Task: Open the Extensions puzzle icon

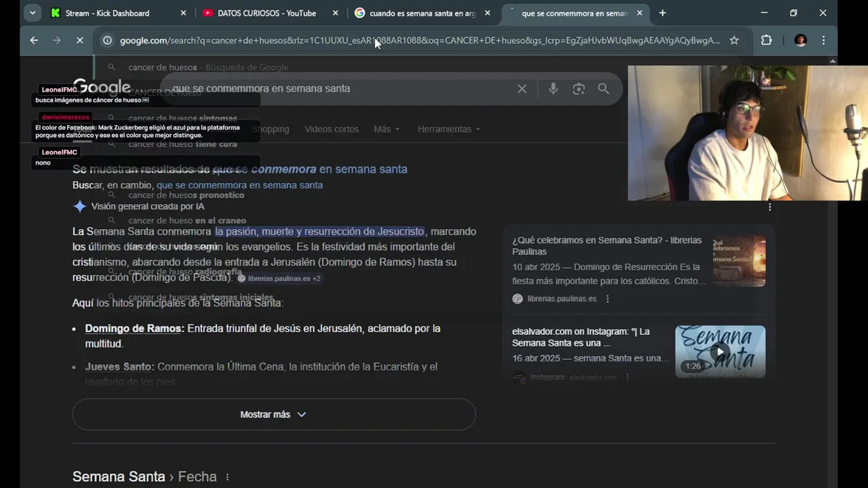Action: click(766, 41)
